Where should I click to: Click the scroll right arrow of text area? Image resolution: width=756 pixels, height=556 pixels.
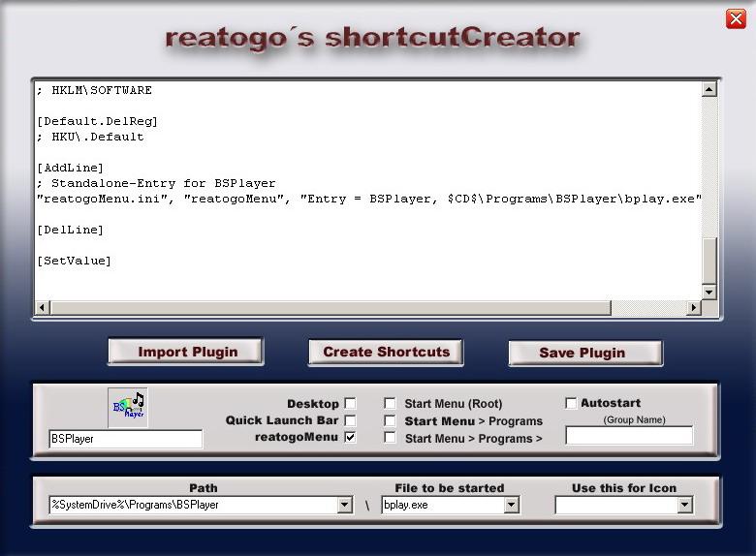click(x=694, y=307)
